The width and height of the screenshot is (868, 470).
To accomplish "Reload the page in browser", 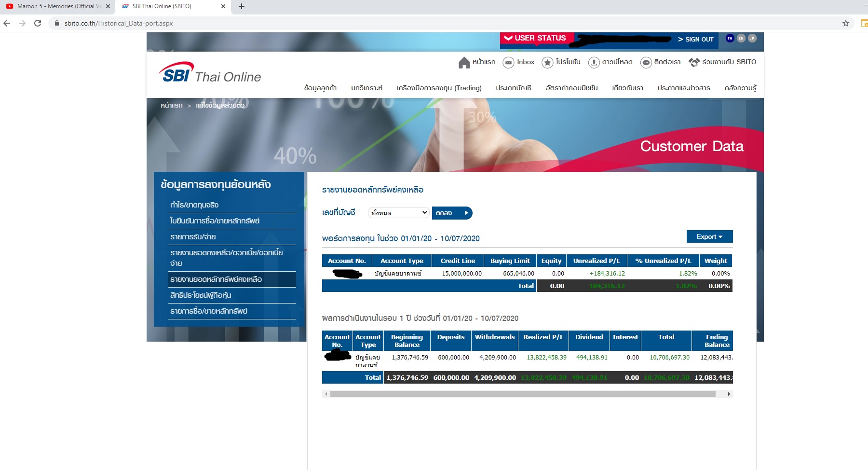I will tap(38, 23).
